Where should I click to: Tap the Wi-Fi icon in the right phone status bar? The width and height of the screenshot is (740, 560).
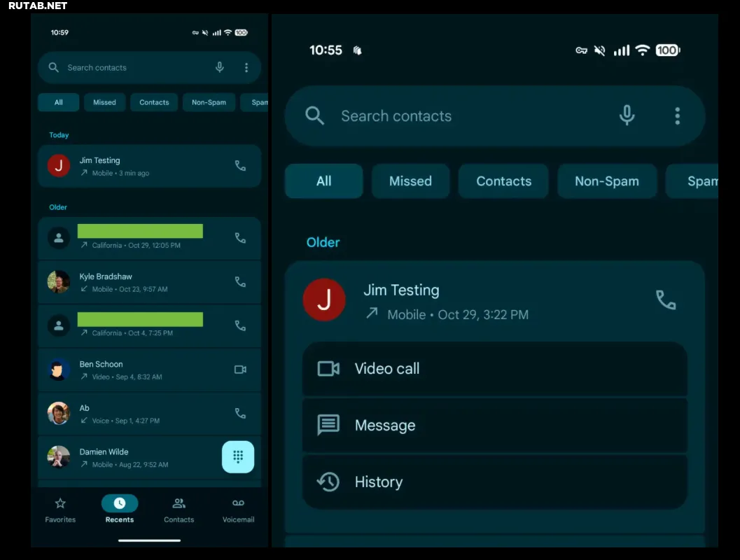tap(642, 50)
